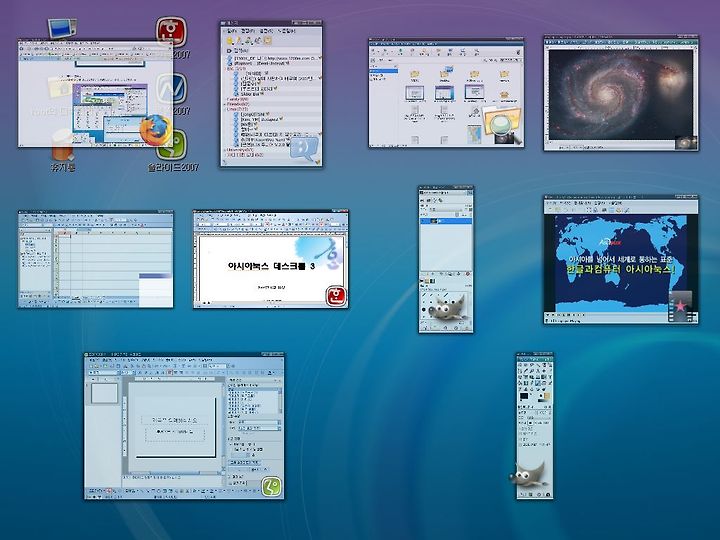720x540 pixels.
Task: Launch the blue N 2007 desktop icon
Action: coord(171,90)
